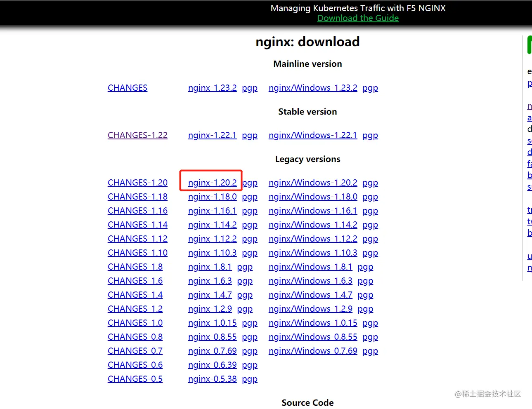This screenshot has width=532, height=409.
Task: Open the CHANGES-1.20 link
Action: [137, 183]
